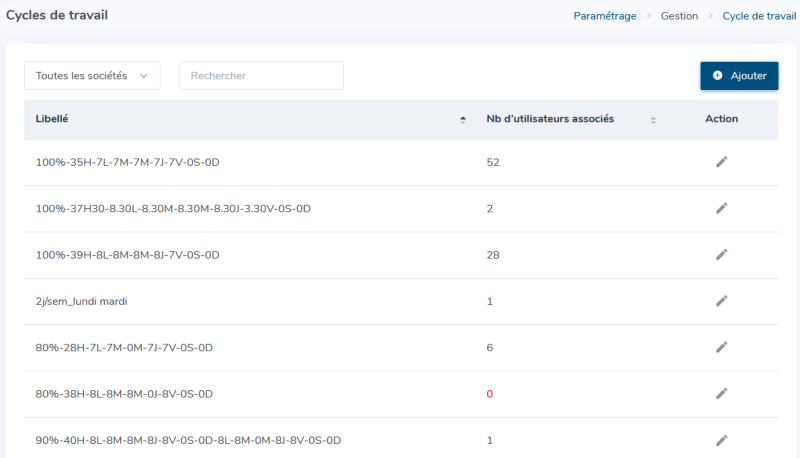Open the Gestion breadcrumb item

pyautogui.click(x=679, y=16)
